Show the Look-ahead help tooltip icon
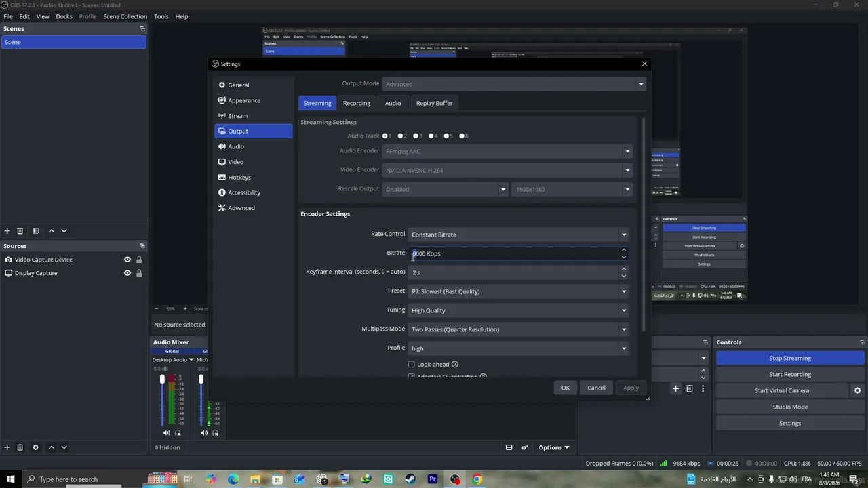The image size is (868, 488). [x=455, y=365]
